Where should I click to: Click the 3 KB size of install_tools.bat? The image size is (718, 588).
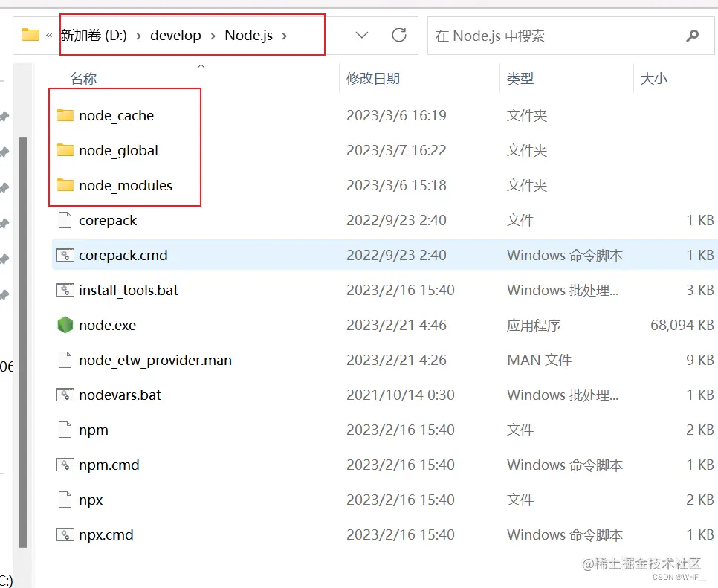(699, 291)
